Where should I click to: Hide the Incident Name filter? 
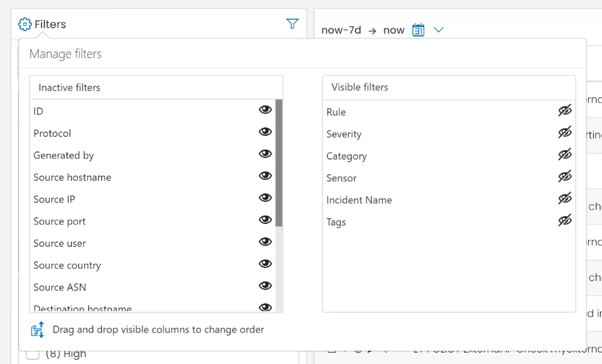click(565, 198)
